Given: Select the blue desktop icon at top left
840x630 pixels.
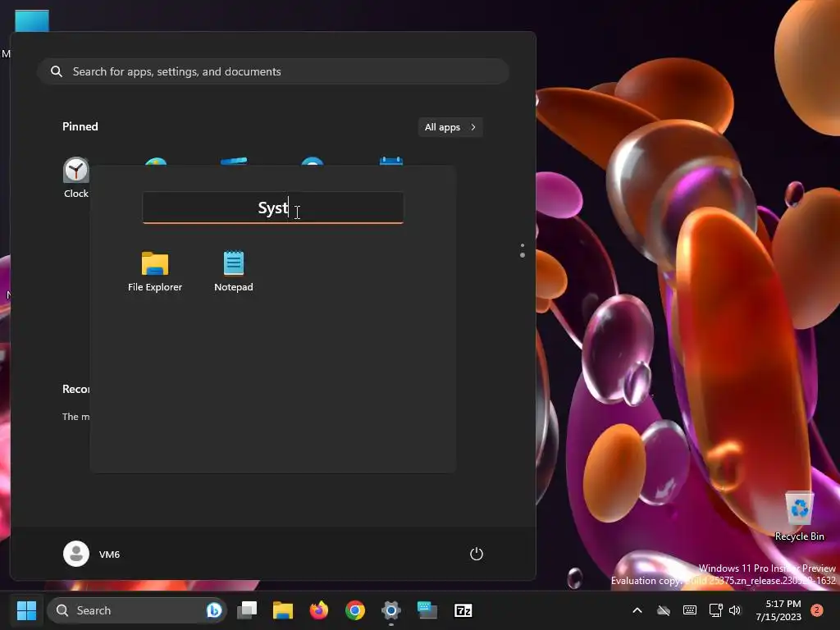Looking at the screenshot, I should tap(32, 21).
